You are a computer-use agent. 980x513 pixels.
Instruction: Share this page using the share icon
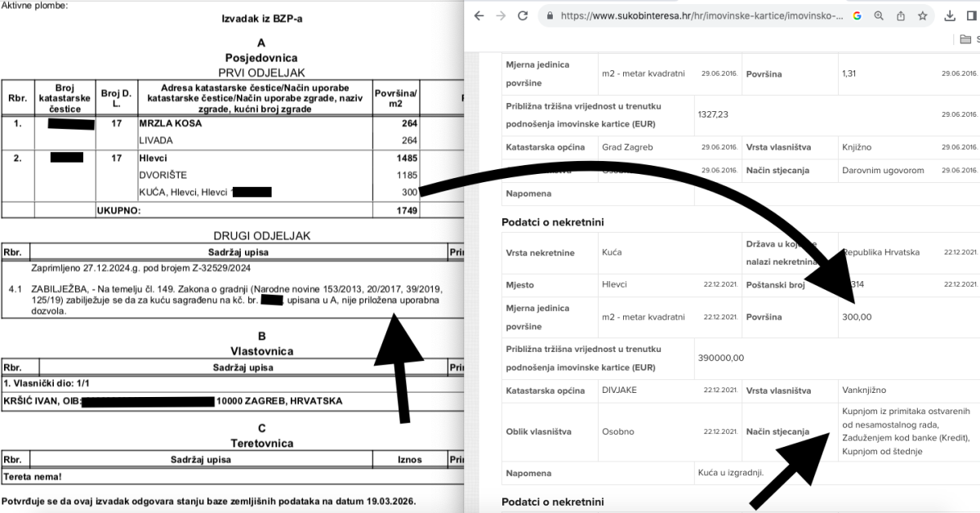(x=901, y=16)
